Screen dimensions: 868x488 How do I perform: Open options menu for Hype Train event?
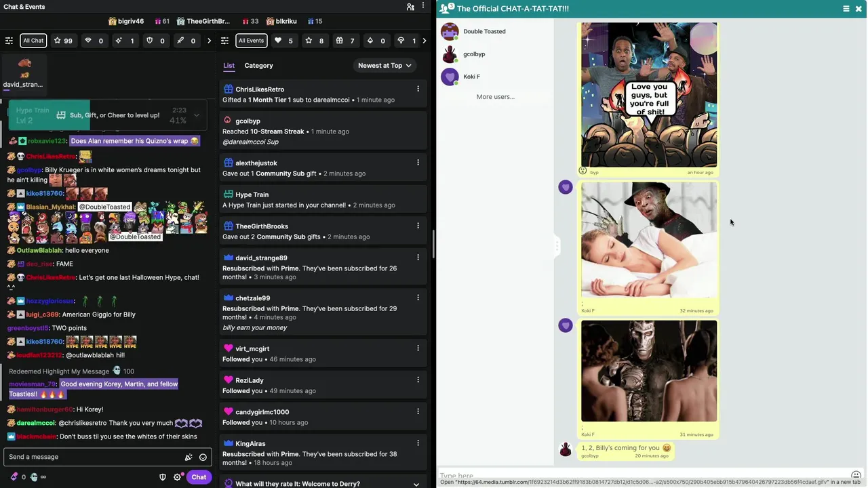click(418, 195)
